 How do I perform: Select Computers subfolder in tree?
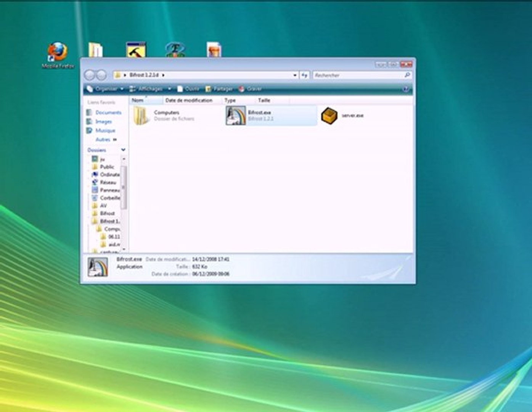[x=112, y=229]
